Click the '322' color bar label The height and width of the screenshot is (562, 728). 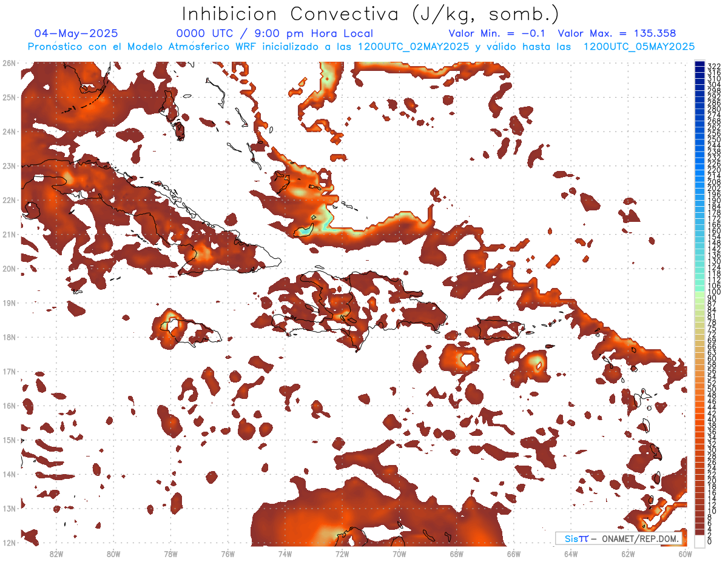point(714,65)
